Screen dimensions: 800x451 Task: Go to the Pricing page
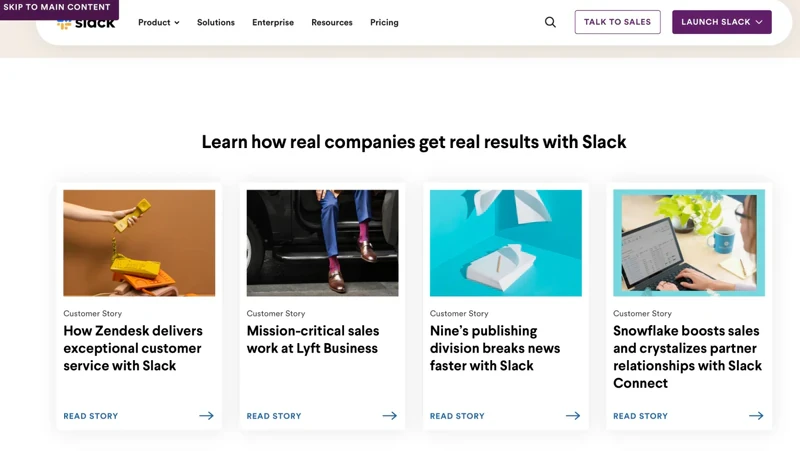pyautogui.click(x=384, y=22)
